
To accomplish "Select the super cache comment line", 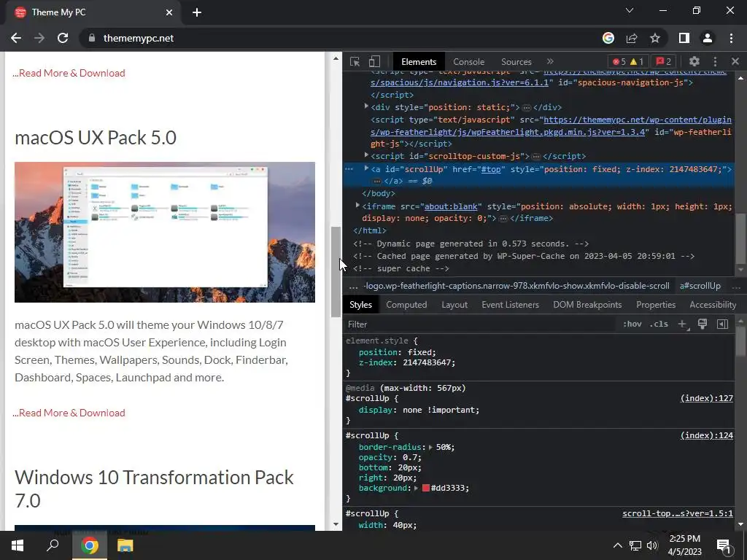I will pyautogui.click(x=400, y=268).
